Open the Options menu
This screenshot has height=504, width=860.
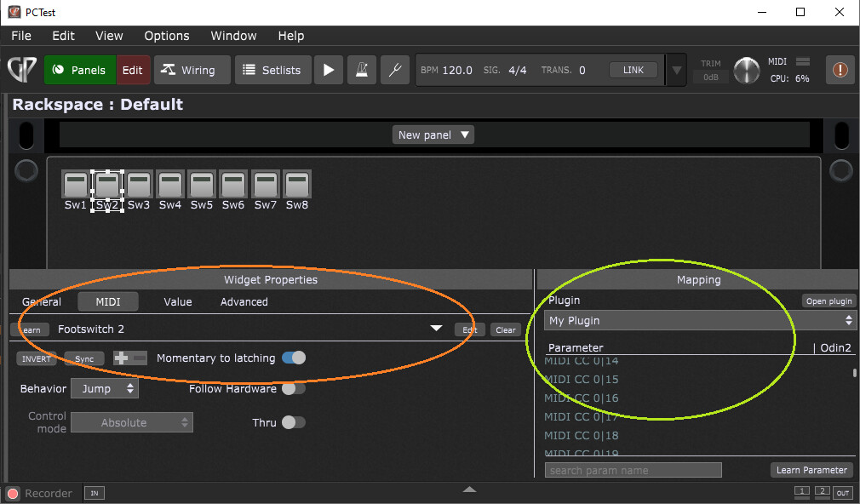167,36
